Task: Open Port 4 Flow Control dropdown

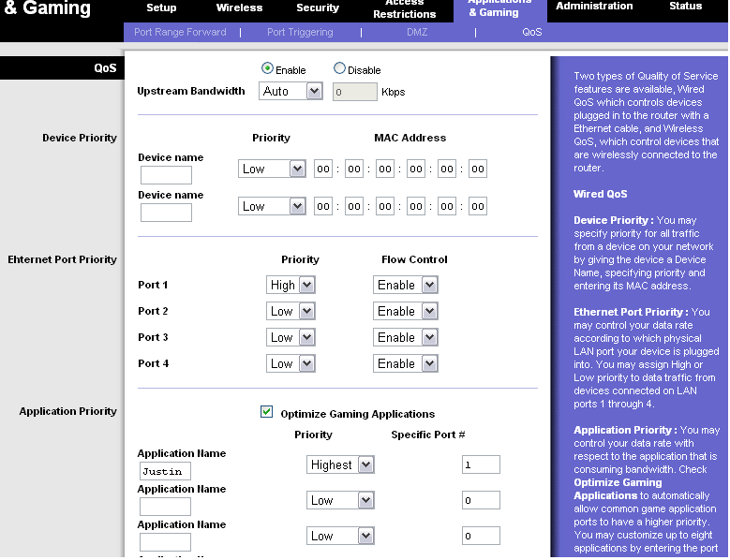Action: tap(406, 363)
